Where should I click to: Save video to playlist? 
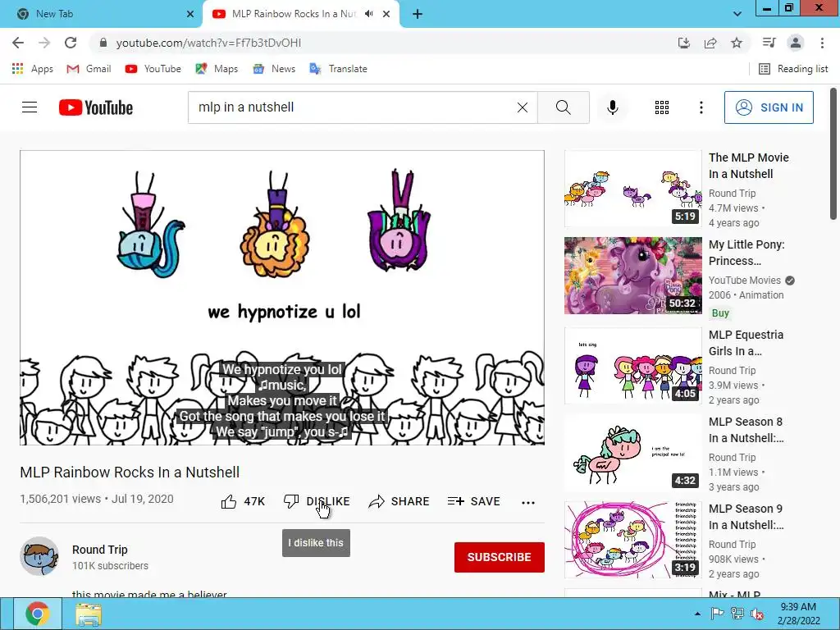473,501
